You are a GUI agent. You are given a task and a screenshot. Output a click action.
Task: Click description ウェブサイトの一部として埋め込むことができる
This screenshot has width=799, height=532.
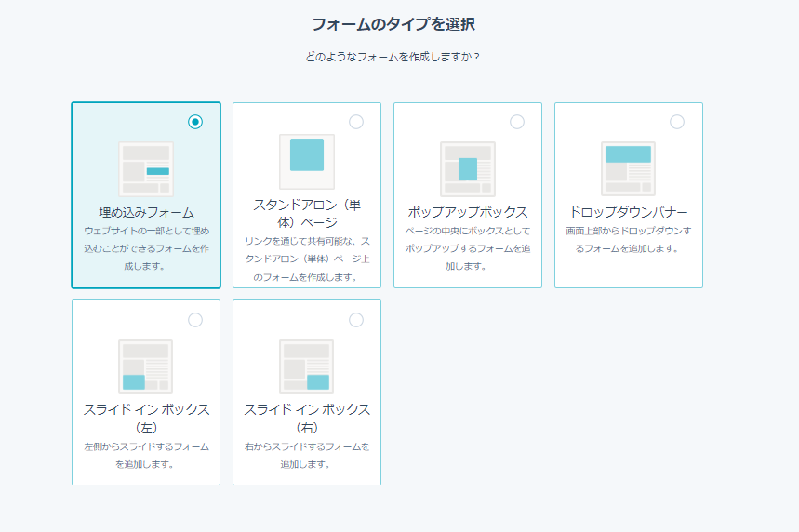pyautogui.click(x=146, y=248)
